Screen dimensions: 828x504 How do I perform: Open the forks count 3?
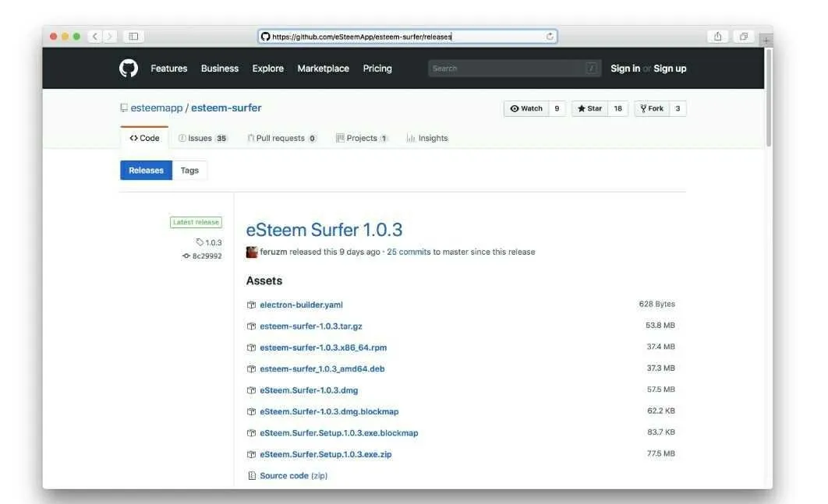point(678,109)
